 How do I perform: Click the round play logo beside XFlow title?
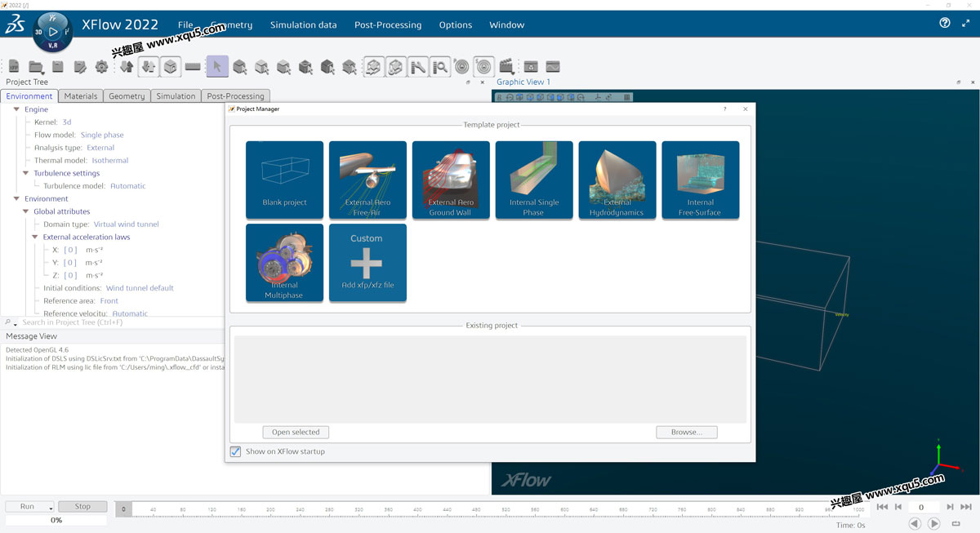[x=53, y=32]
